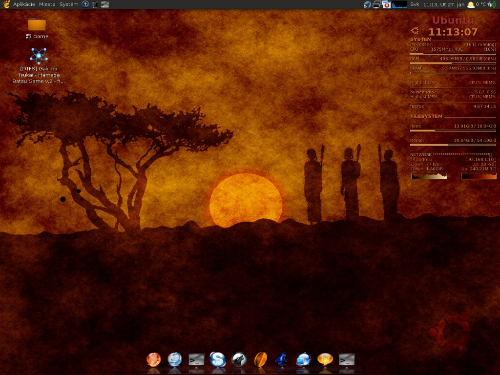Viewport: 500px width, 375px height.
Task: Open the blue monitor globe icon in the dock
Action: point(303,360)
